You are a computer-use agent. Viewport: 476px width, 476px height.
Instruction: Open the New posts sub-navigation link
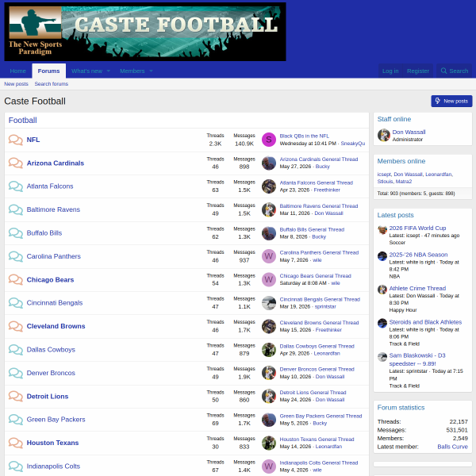click(x=16, y=84)
